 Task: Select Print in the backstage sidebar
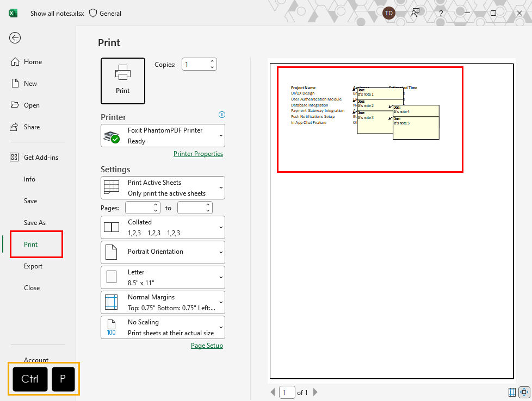pos(30,244)
